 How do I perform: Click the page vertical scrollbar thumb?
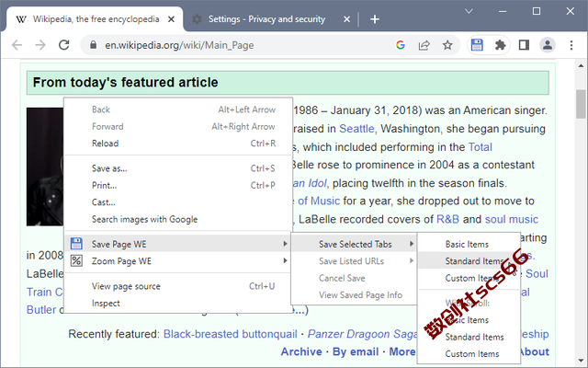point(581,104)
